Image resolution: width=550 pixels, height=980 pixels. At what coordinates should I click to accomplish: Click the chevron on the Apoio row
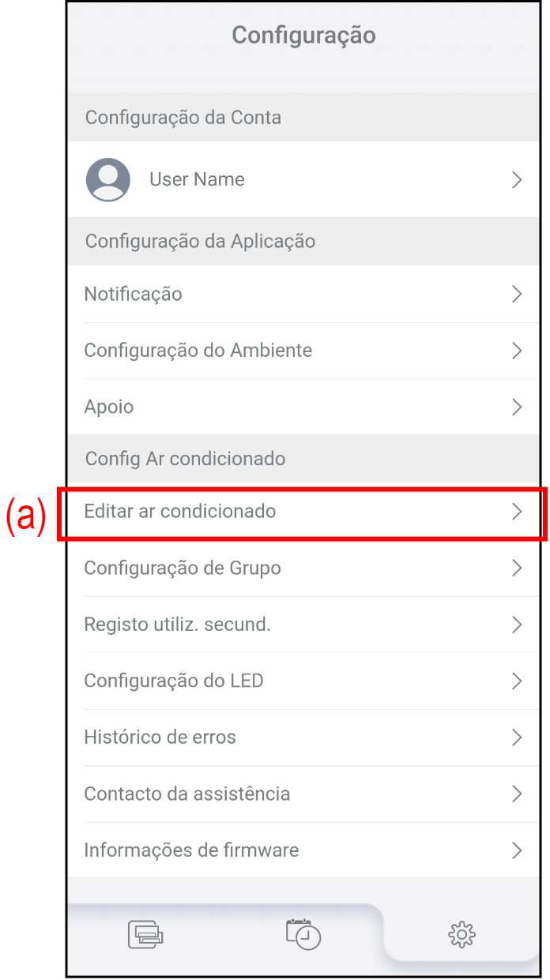coord(517,407)
